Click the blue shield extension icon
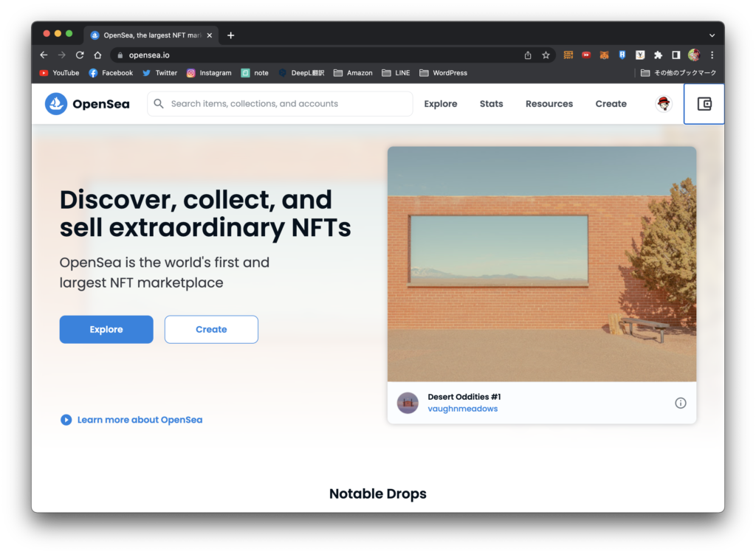This screenshot has width=756, height=554. tap(622, 55)
